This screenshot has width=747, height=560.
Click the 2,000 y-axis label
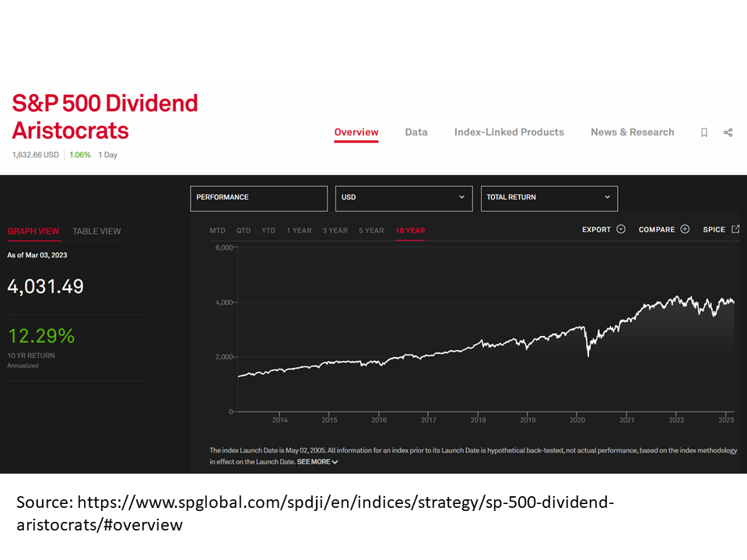click(224, 357)
